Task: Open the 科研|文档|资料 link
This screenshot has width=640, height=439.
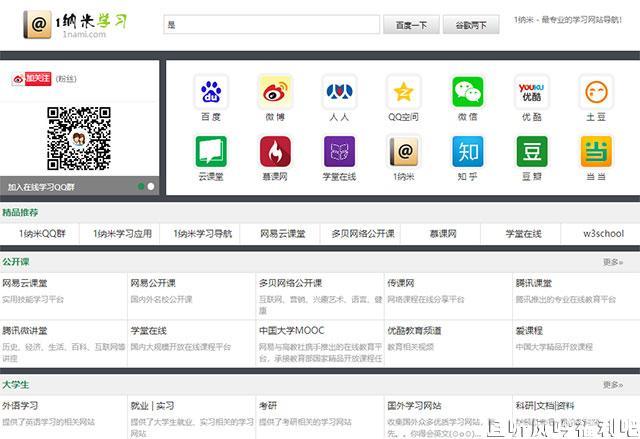Action: pos(545,406)
